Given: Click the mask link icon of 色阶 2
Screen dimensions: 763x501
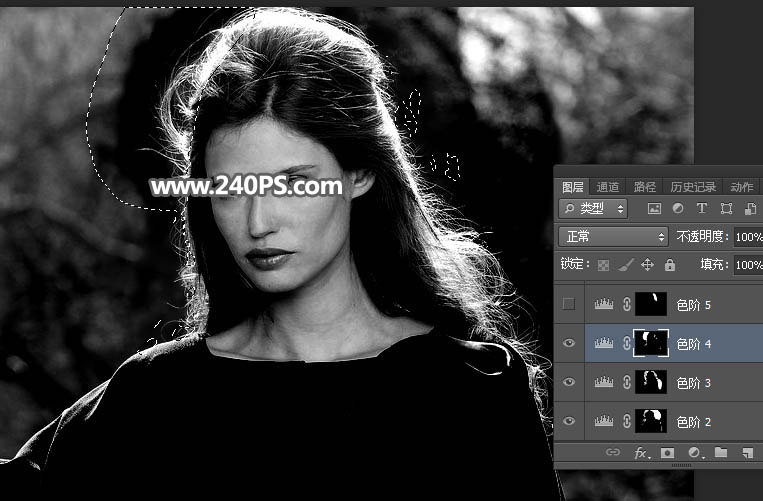Looking at the screenshot, I should 627,421.
